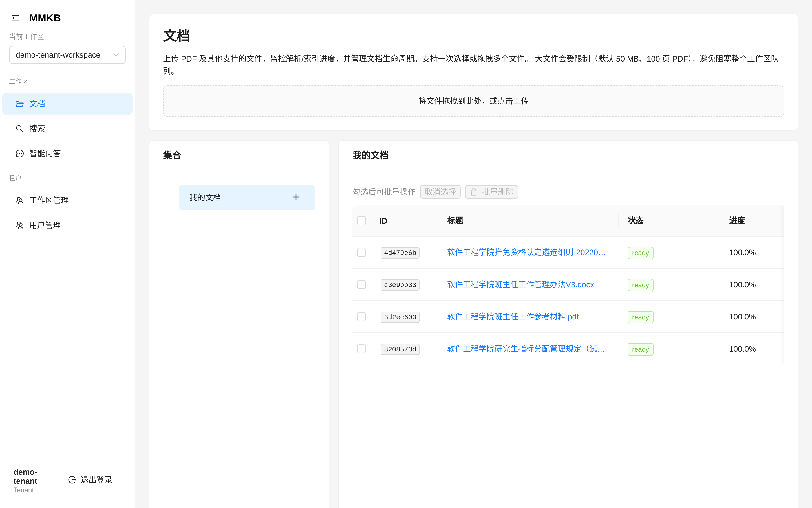The image size is (812, 508).
Task: Click the ID tag 3d2ec603
Action: coord(400,317)
